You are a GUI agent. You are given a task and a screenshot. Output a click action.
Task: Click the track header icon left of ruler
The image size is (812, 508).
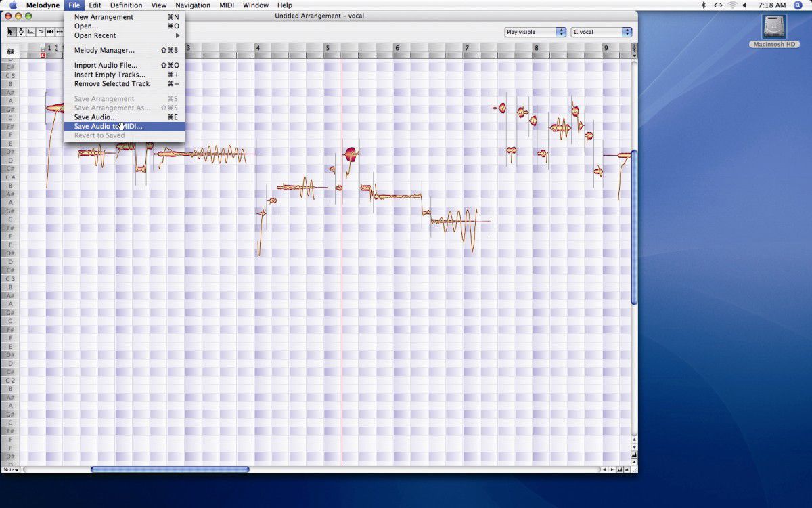pyautogui.click(x=10, y=51)
